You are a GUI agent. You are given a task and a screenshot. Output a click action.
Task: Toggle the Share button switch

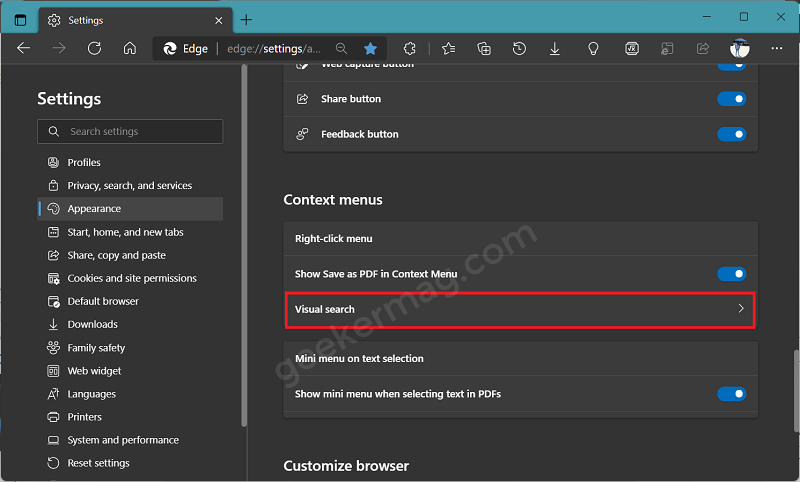(x=732, y=99)
